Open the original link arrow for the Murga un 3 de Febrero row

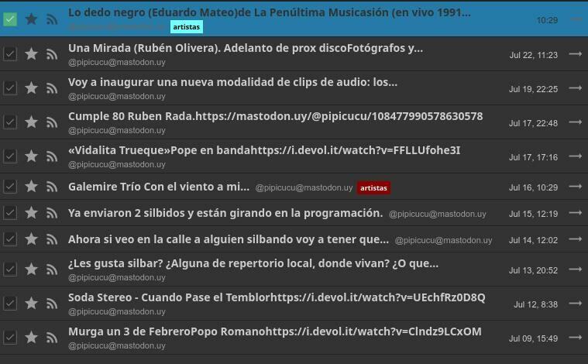(575, 338)
